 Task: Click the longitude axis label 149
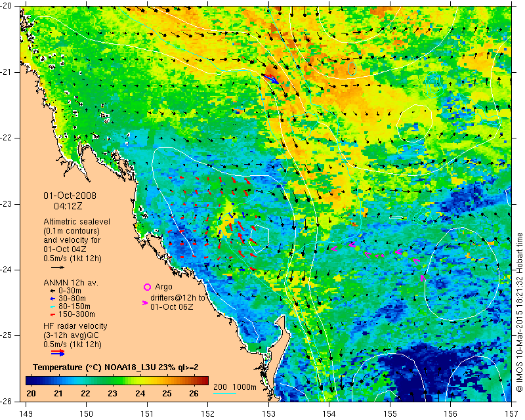tap(26, 415)
